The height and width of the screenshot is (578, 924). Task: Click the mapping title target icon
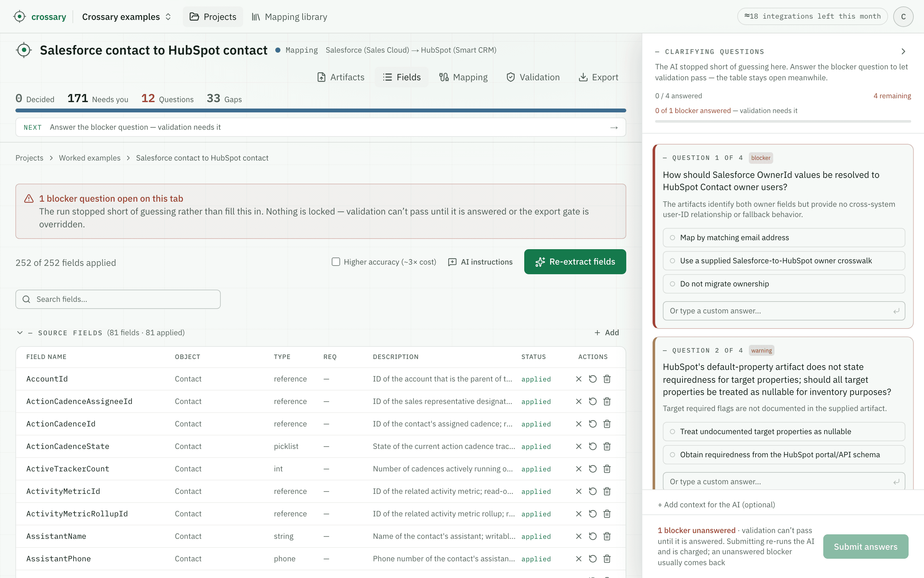pyautogui.click(x=24, y=50)
